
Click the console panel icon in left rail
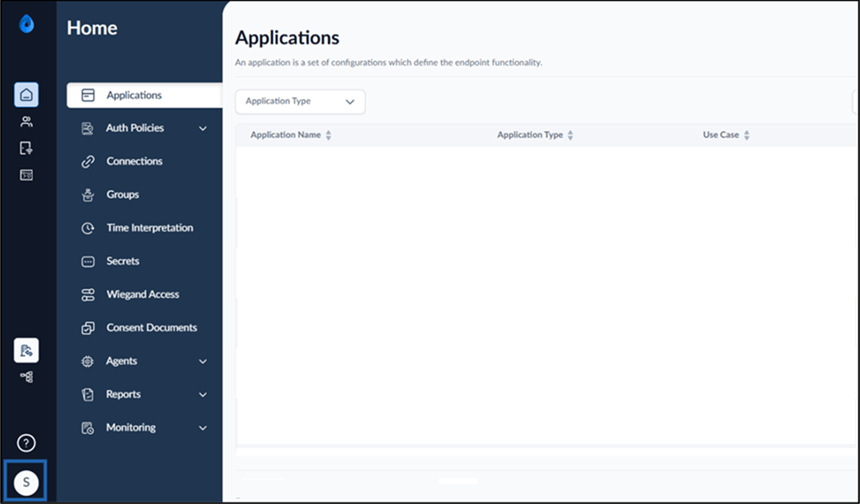click(x=26, y=175)
